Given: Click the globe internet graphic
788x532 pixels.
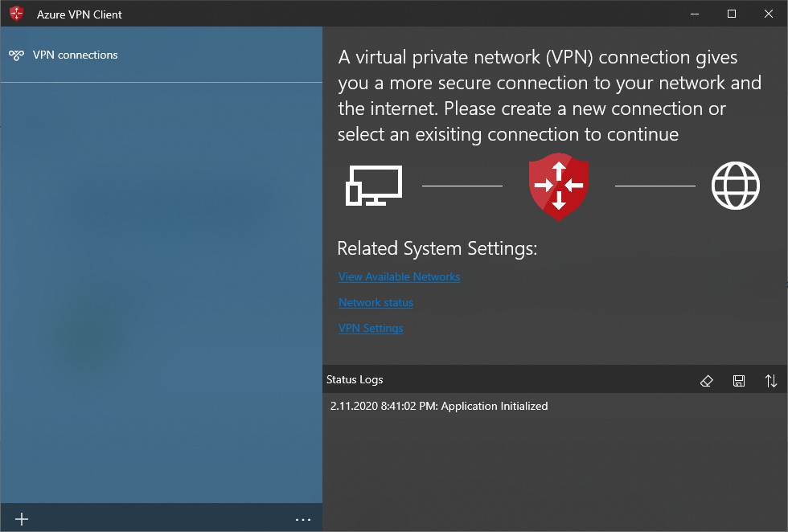Looking at the screenshot, I should pos(735,186).
